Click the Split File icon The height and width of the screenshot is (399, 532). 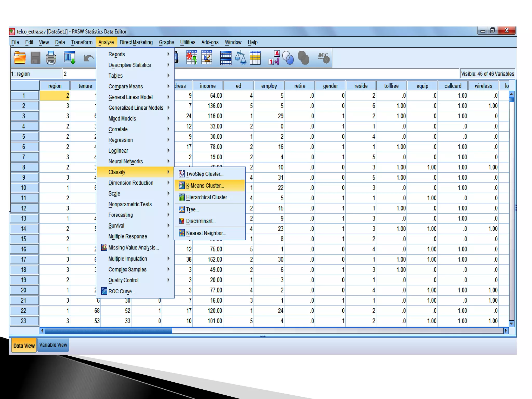pos(225,58)
